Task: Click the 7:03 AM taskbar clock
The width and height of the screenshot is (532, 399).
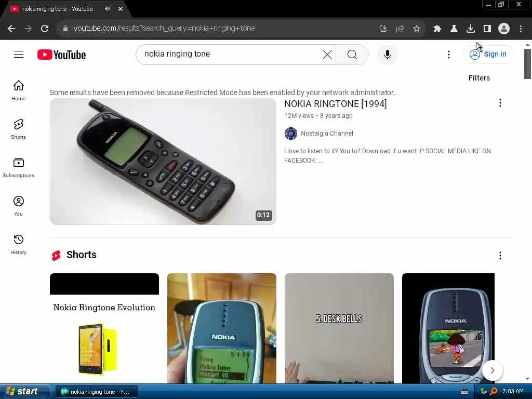Action: (x=513, y=392)
